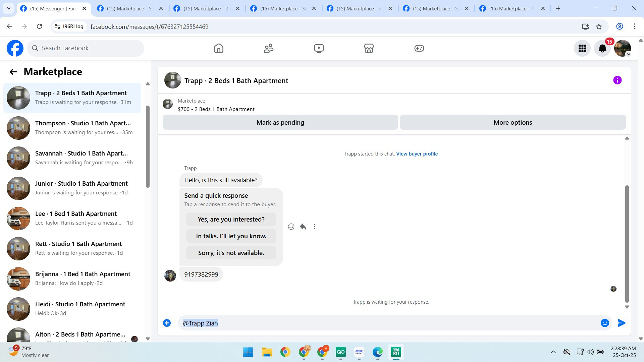Open the Windows Start button
This screenshot has height=362, width=644.
[248, 352]
